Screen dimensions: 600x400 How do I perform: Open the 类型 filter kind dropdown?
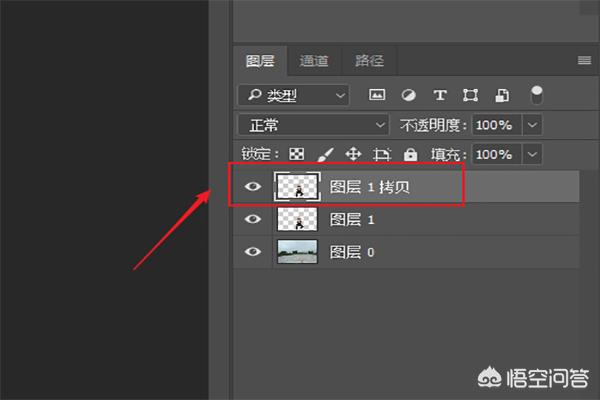click(x=293, y=95)
